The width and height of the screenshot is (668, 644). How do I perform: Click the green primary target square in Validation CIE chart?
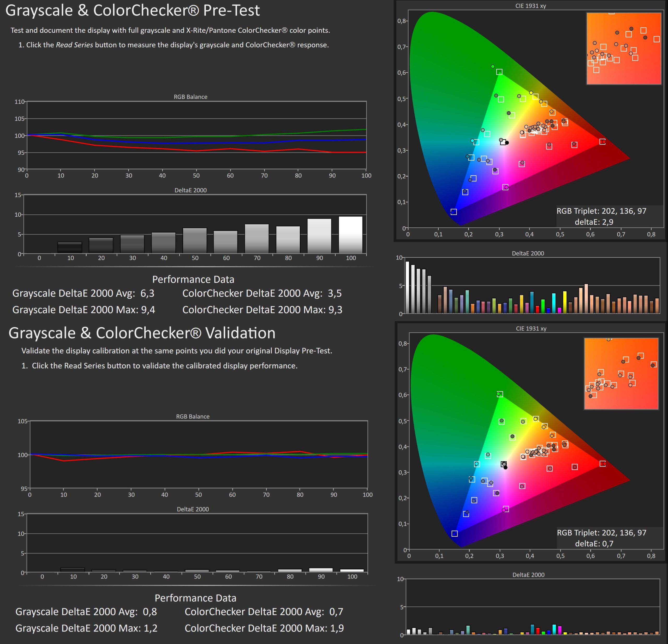(x=500, y=394)
